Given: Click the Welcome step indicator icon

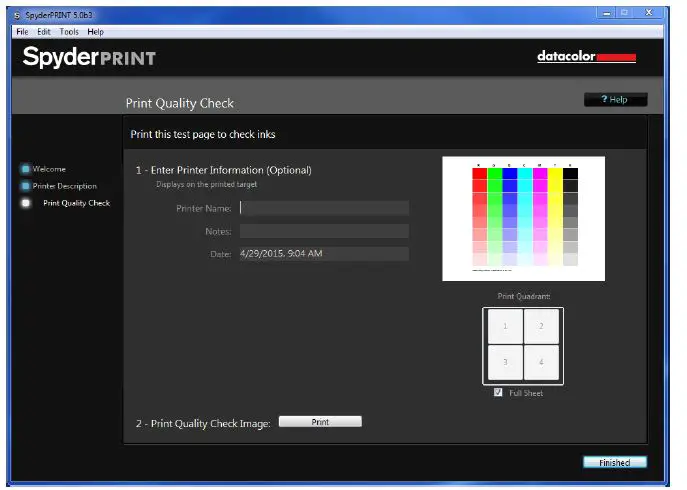Looking at the screenshot, I should pos(25,169).
